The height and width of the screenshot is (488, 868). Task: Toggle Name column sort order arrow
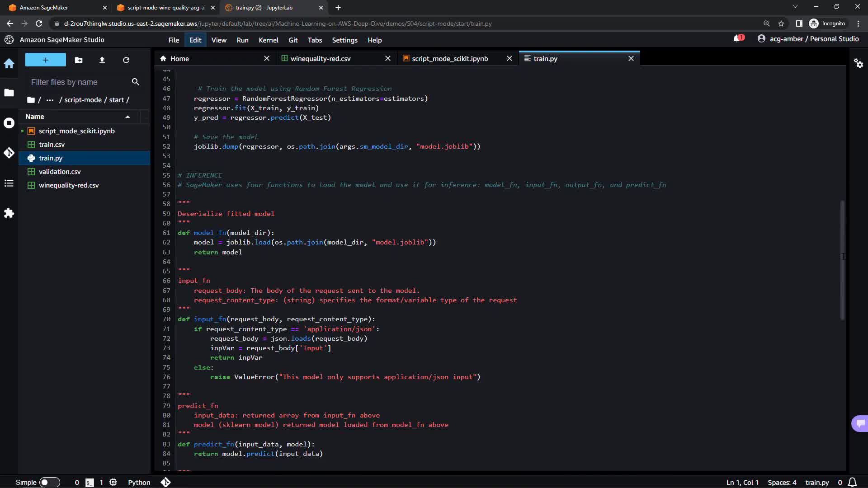[x=127, y=117]
